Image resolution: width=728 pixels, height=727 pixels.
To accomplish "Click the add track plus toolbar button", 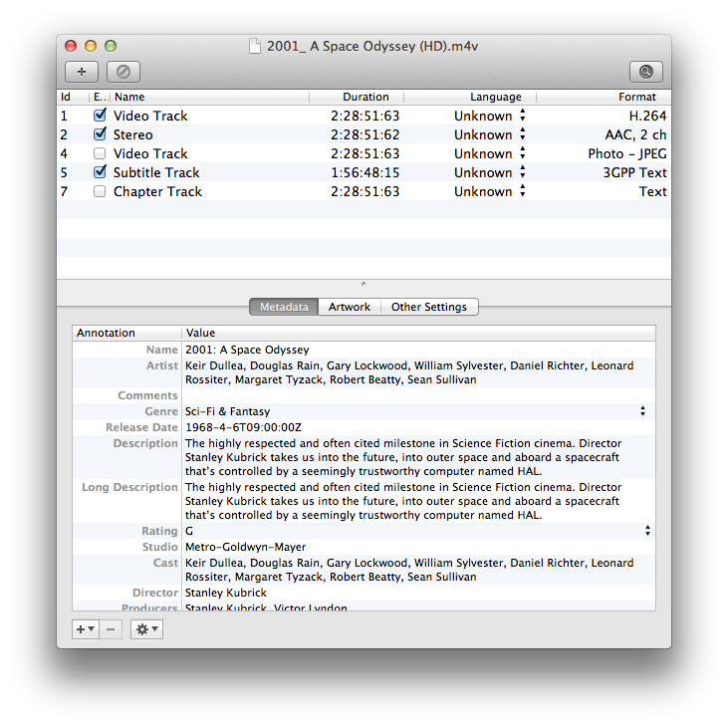I will tap(82, 72).
